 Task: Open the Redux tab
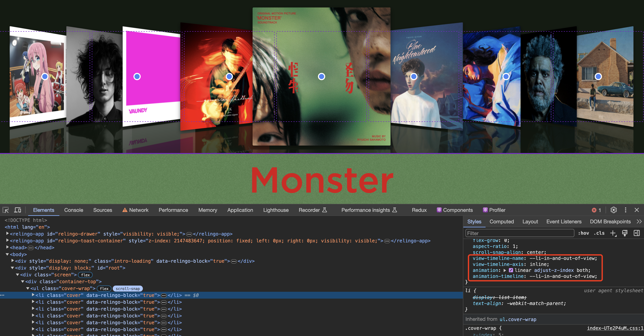(x=419, y=210)
